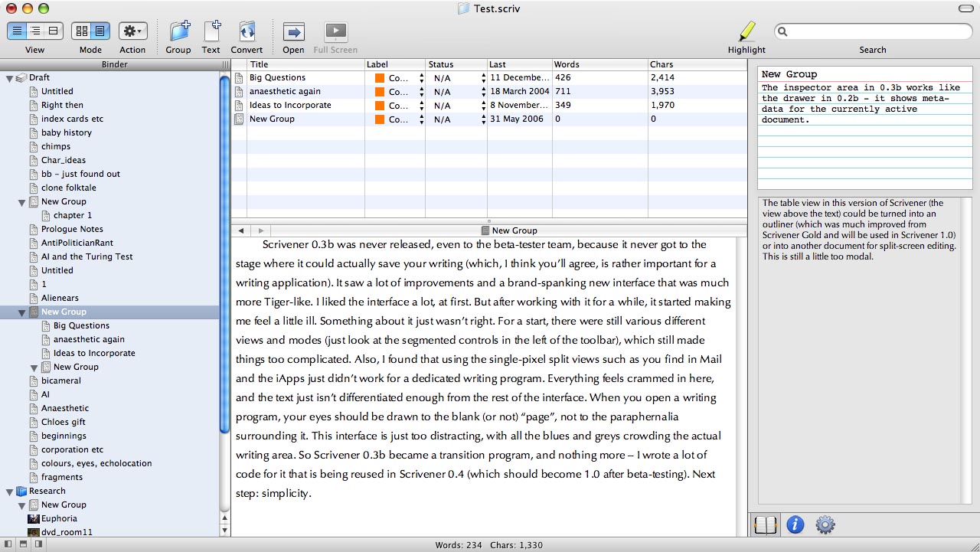Open the Action gear dropdown
Viewport: 980px width, 552px height.
pos(132,31)
